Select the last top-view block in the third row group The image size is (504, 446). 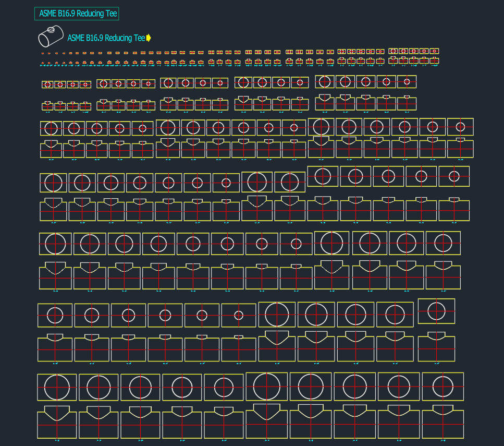[x=460, y=127]
